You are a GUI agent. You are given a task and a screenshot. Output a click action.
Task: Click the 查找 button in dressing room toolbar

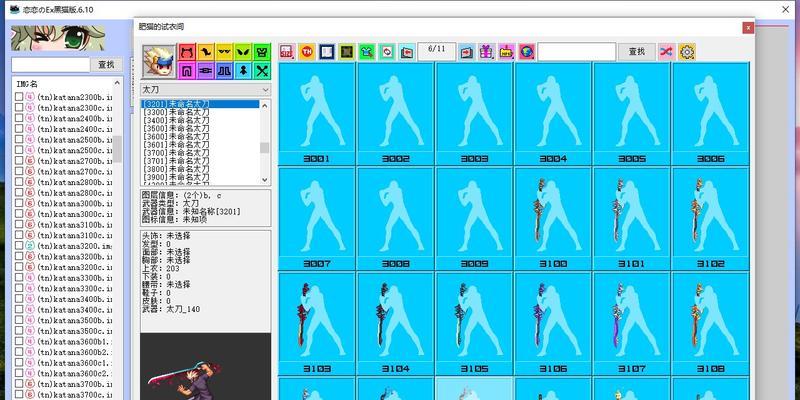pyautogui.click(x=637, y=52)
